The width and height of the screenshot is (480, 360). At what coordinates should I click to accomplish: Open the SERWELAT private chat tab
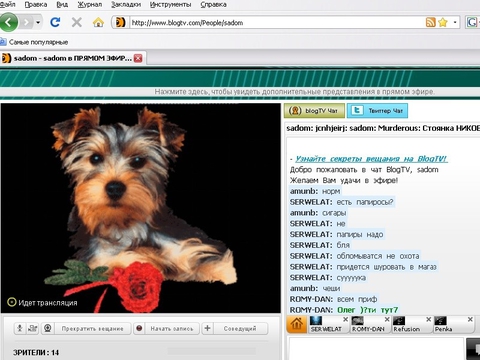(326, 325)
